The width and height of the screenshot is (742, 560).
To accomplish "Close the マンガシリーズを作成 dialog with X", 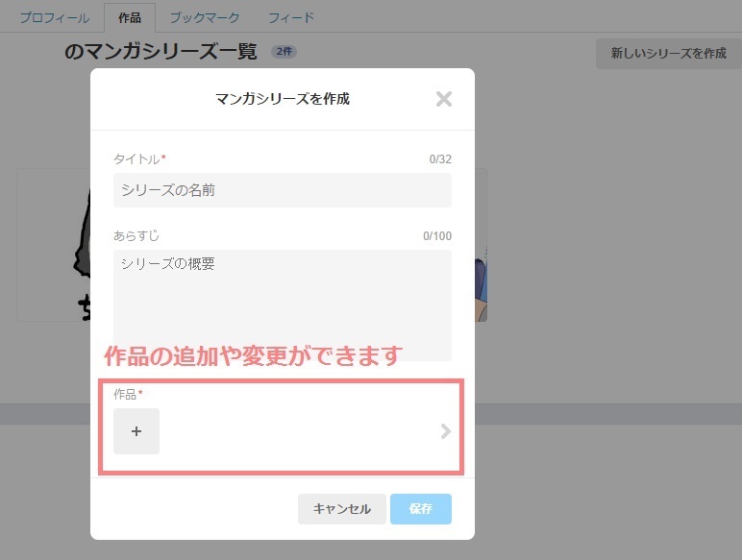I will click(443, 99).
